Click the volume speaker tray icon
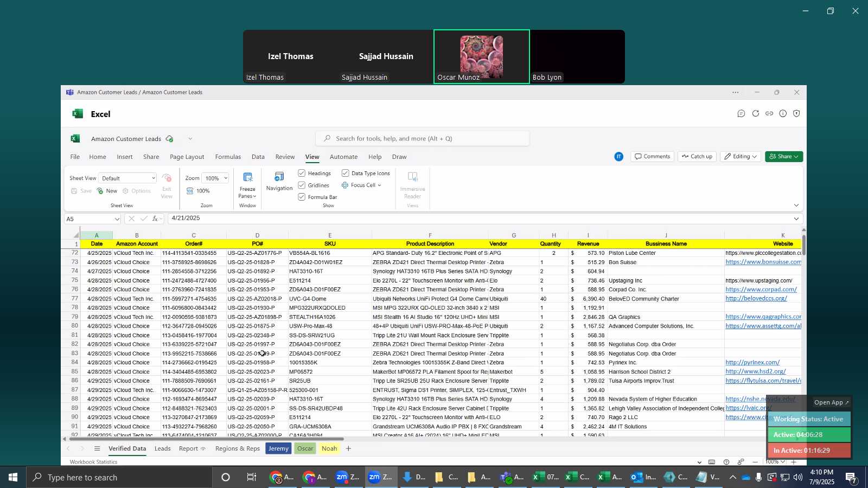 tap(798, 477)
